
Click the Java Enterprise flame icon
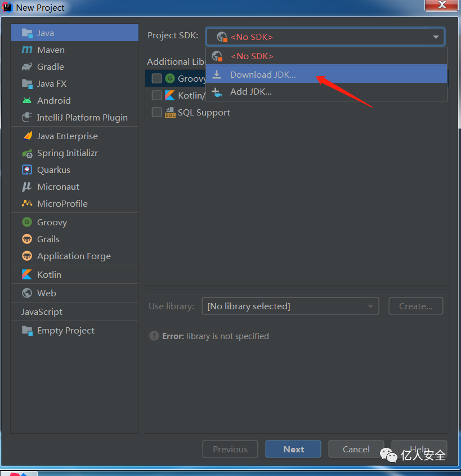(28, 136)
